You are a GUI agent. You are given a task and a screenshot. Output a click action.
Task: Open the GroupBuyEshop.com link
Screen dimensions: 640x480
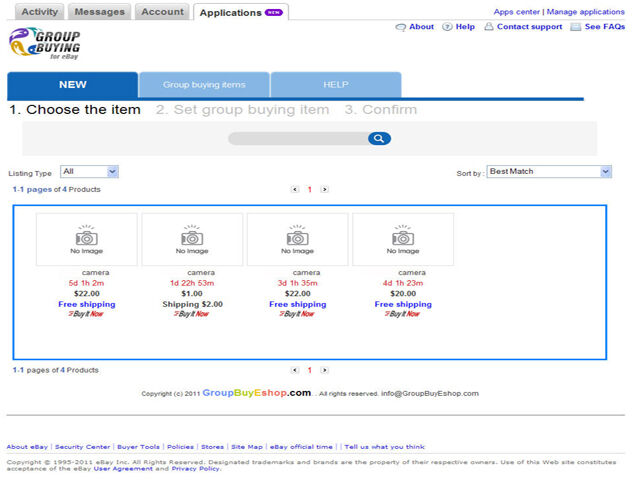[256, 393]
